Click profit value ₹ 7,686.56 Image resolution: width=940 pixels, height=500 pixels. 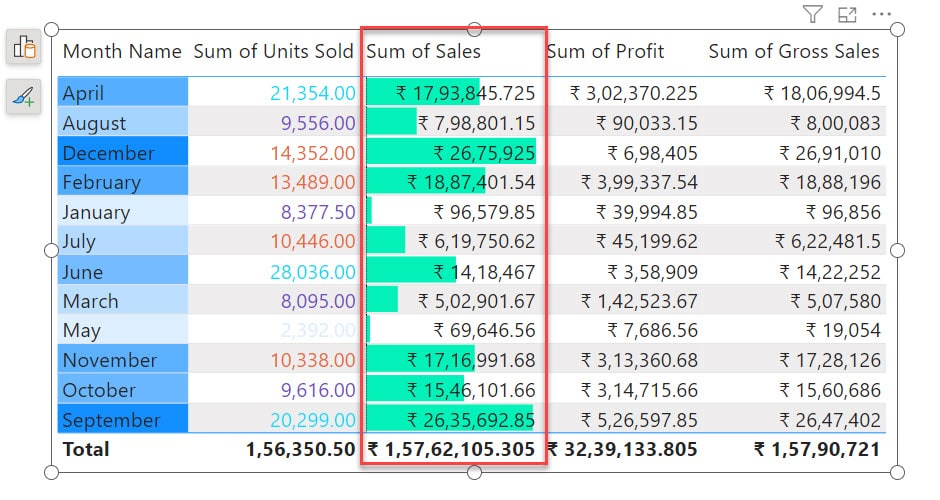click(652, 330)
